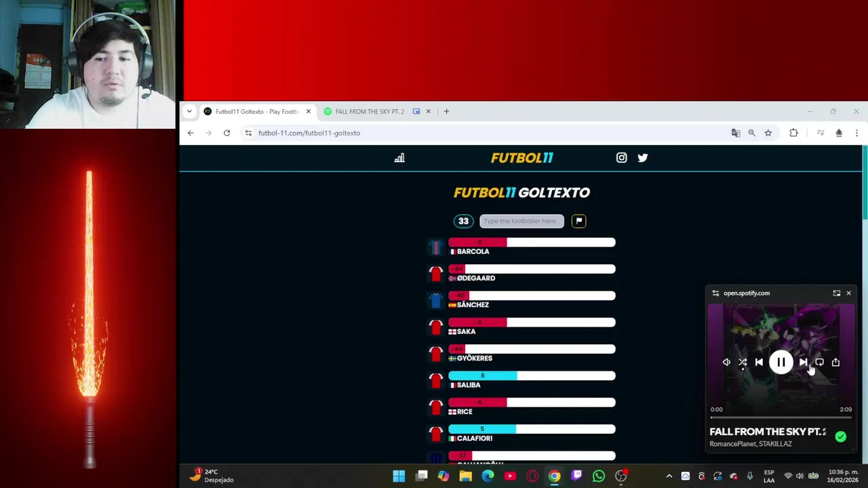This screenshot has width=868, height=488.
Task: Go back in the browser
Action: pyautogui.click(x=191, y=133)
